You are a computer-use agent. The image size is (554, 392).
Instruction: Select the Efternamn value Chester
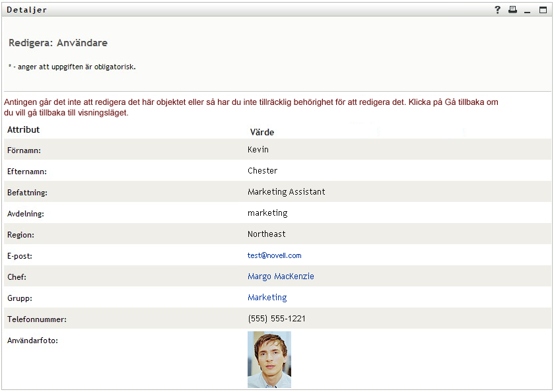coord(262,171)
